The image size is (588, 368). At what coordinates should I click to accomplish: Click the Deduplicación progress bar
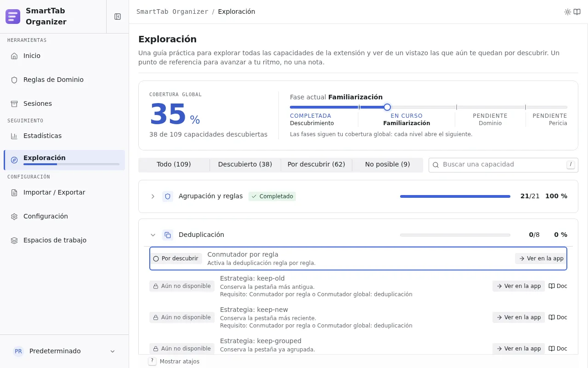coord(455,235)
